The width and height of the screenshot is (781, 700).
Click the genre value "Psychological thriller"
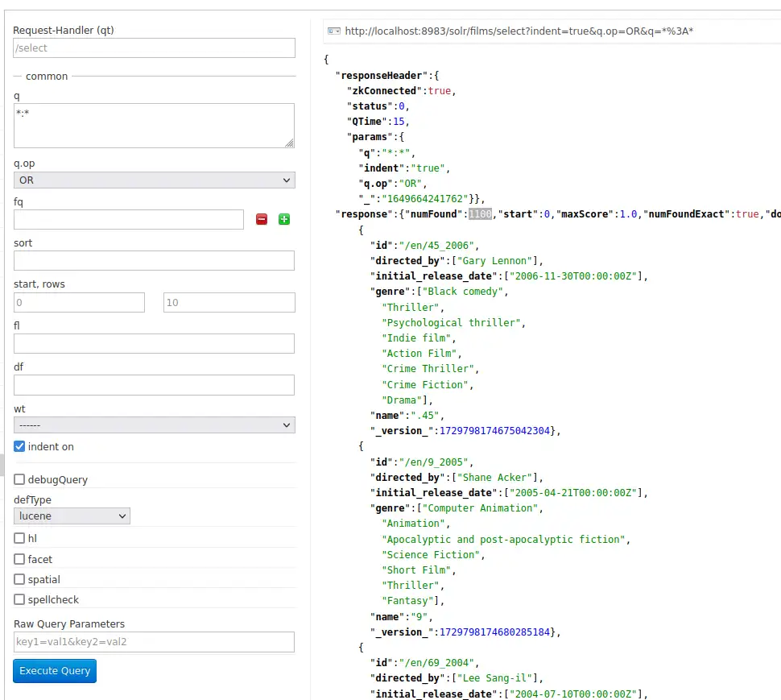pos(451,322)
